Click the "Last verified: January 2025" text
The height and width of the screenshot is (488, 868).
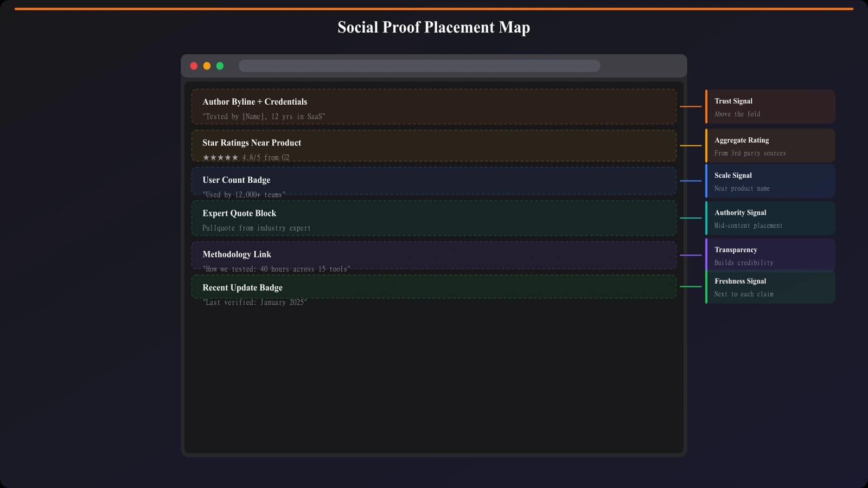tap(254, 303)
